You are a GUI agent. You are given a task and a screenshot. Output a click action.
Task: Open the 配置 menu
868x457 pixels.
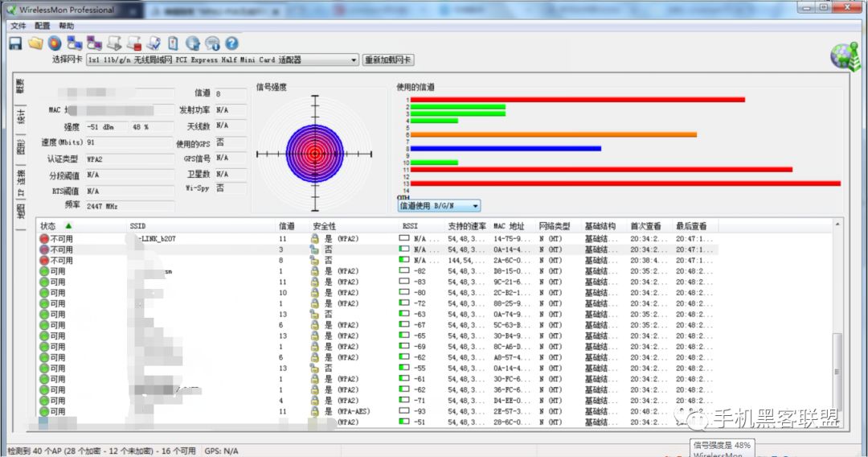(42, 26)
